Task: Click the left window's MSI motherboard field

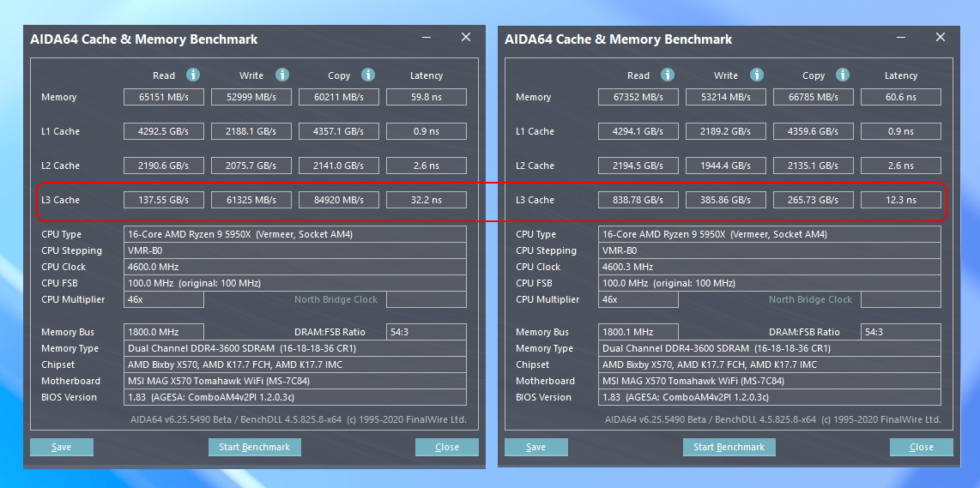Action: coord(295,381)
